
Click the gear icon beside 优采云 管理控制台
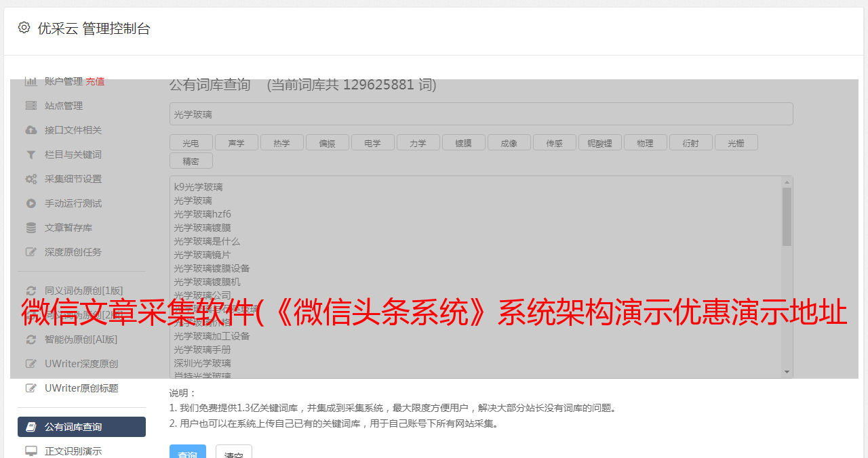(24, 28)
